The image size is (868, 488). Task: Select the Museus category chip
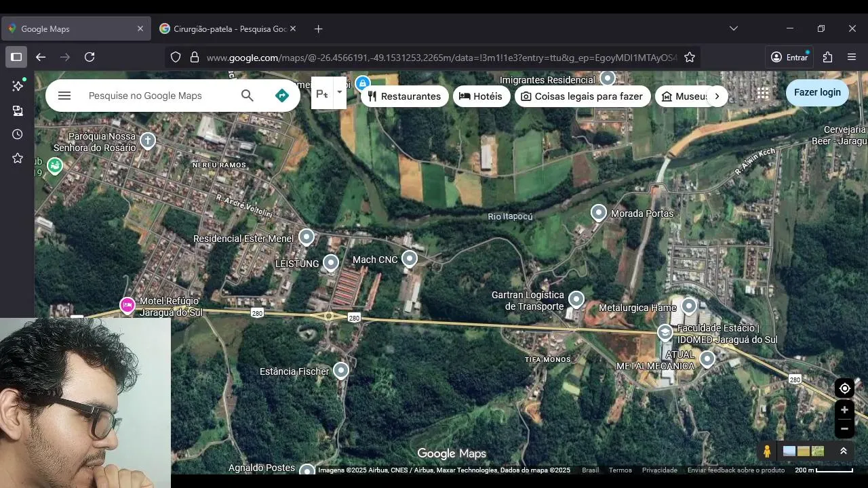point(684,96)
